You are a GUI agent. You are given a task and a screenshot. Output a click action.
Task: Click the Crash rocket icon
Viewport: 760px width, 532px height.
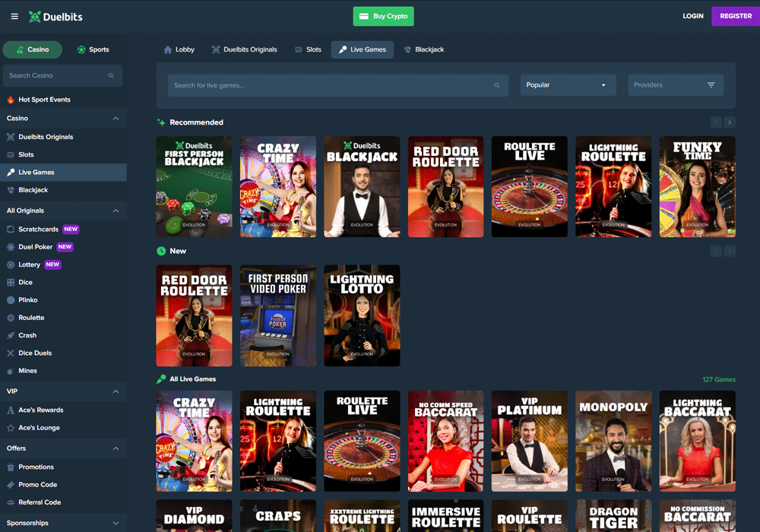pos(11,335)
